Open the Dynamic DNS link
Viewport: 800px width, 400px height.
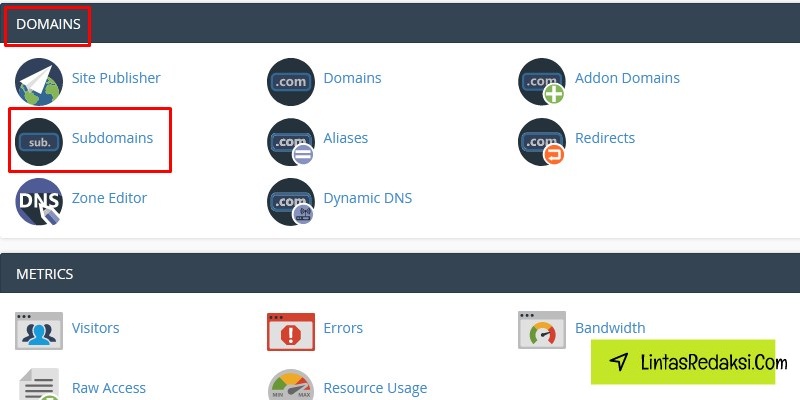pos(367,198)
